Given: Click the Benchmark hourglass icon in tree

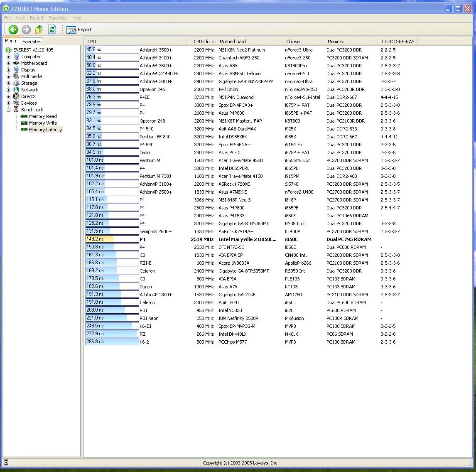Looking at the screenshot, I should 16,110.
